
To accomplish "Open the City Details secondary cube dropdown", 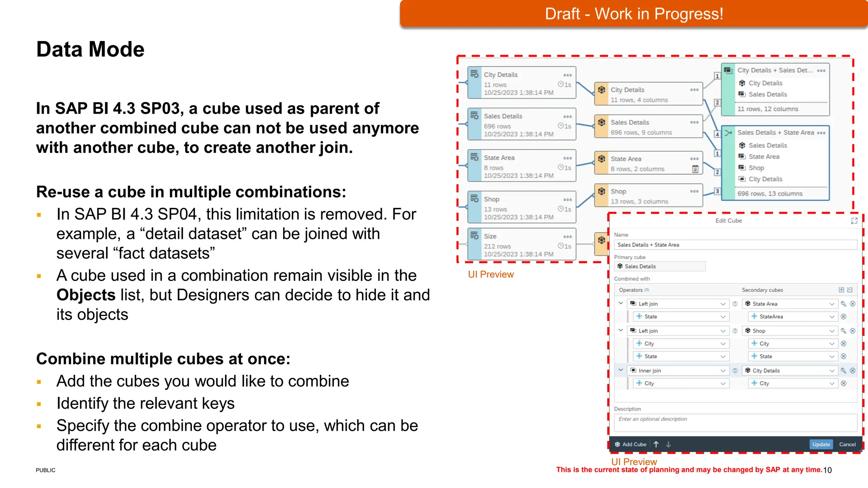I will [x=832, y=371].
